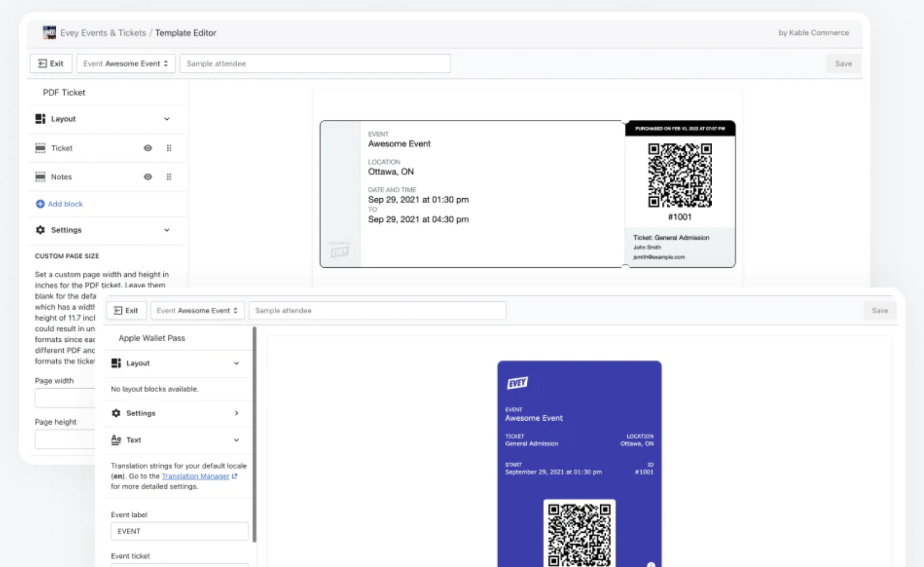Switch to the Apple Wallet Pass panel title
This screenshot has width=924, height=567.
152,338
